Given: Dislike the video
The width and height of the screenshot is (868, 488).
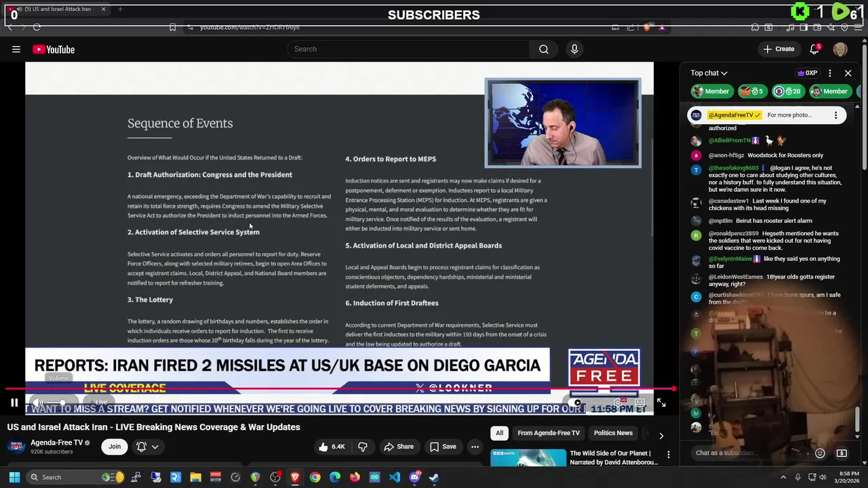Looking at the screenshot, I should tap(363, 447).
